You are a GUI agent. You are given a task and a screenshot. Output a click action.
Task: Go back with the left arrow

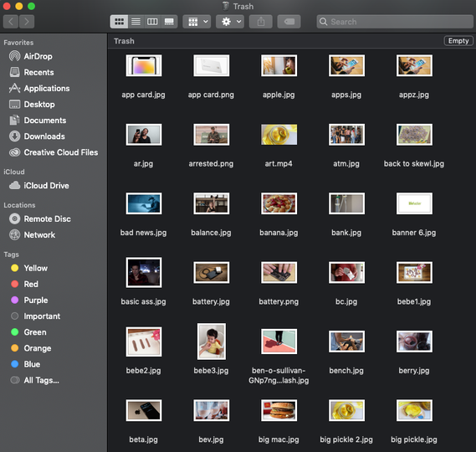(x=11, y=22)
